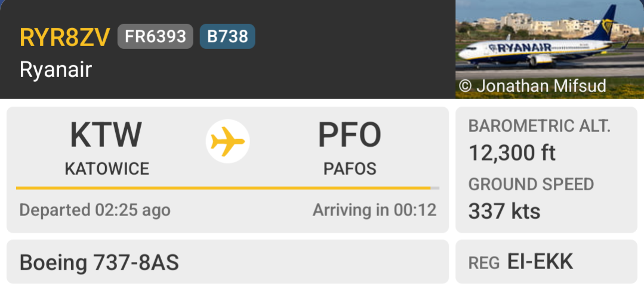Select the KTW origin airport code
This screenshot has height=284, width=644.
(106, 135)
